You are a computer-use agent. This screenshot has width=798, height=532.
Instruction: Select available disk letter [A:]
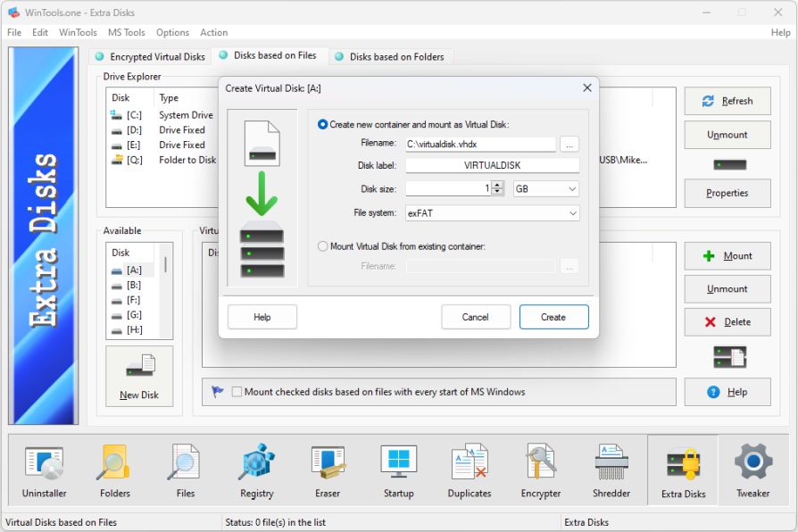tap(133, 270)
